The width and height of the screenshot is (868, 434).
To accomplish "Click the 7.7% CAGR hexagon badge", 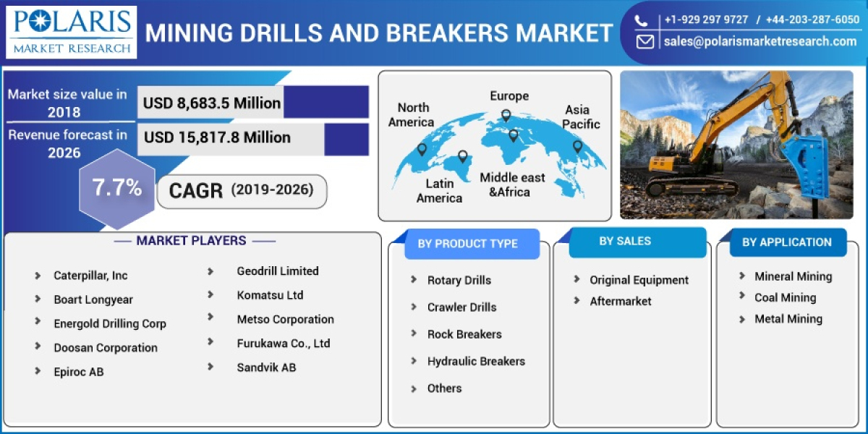I will (x=116, y=187).
